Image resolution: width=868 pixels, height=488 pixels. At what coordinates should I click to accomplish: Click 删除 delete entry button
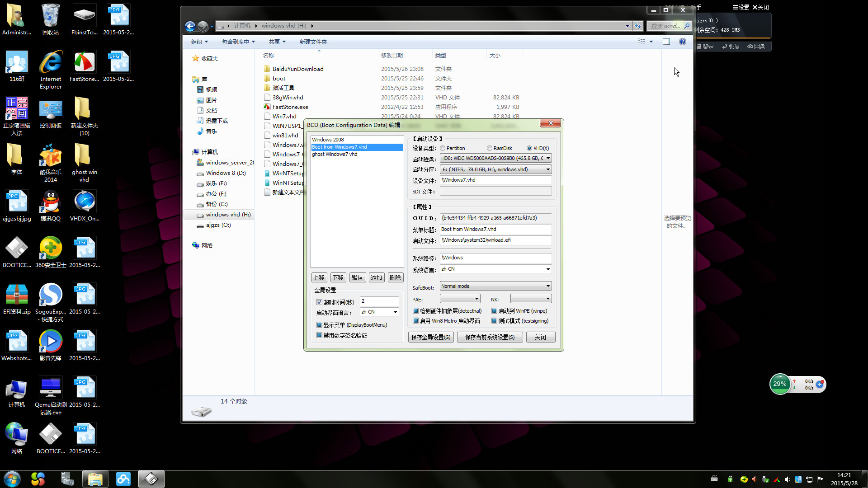click(396, 277)
